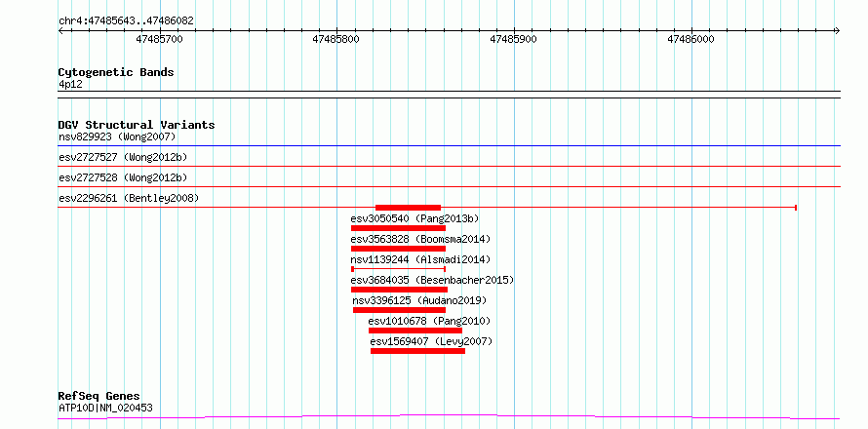This screenshot has width=868, height=429.
Task: Click the red bar under esv3684035
Action: tap(399, 290)
